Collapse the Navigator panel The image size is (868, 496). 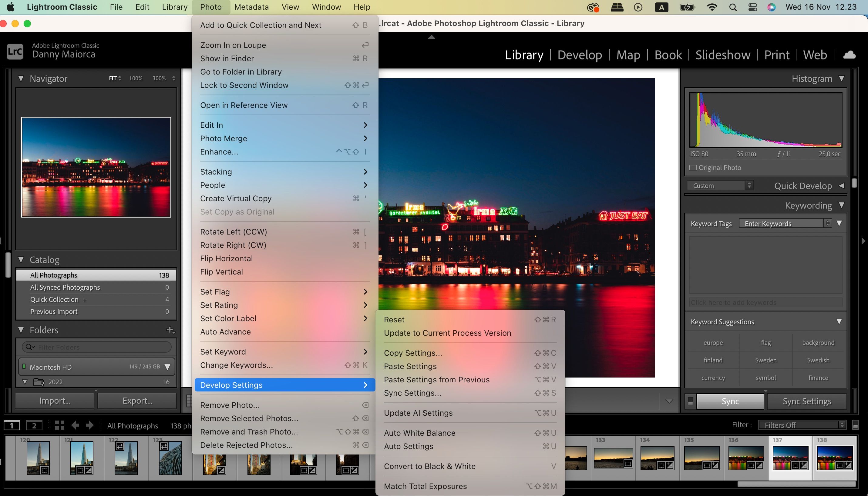[21, 79]
